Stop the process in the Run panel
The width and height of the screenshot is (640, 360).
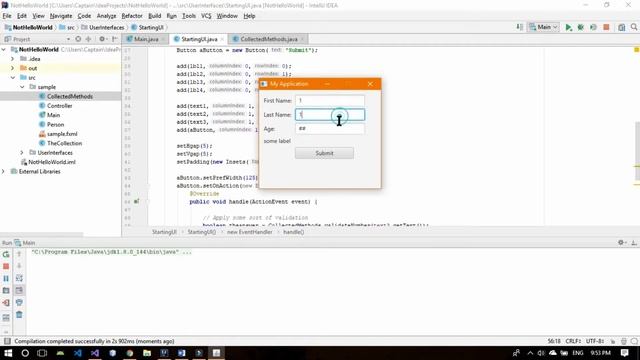(6, 266)
